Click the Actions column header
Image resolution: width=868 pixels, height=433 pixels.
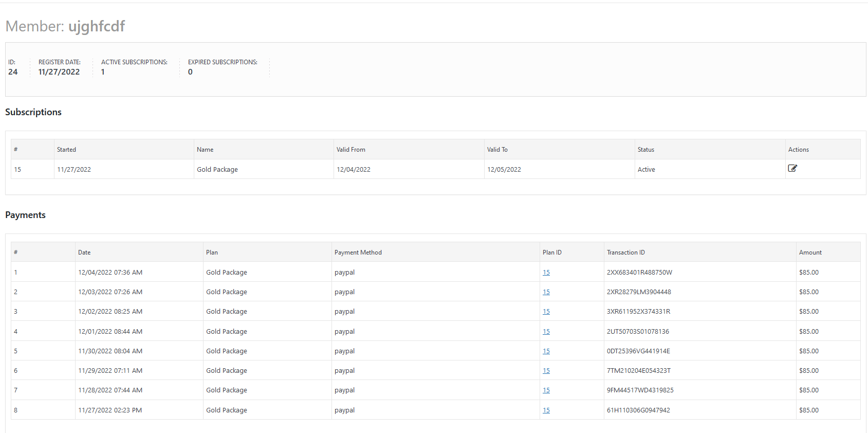click(799, 150)
